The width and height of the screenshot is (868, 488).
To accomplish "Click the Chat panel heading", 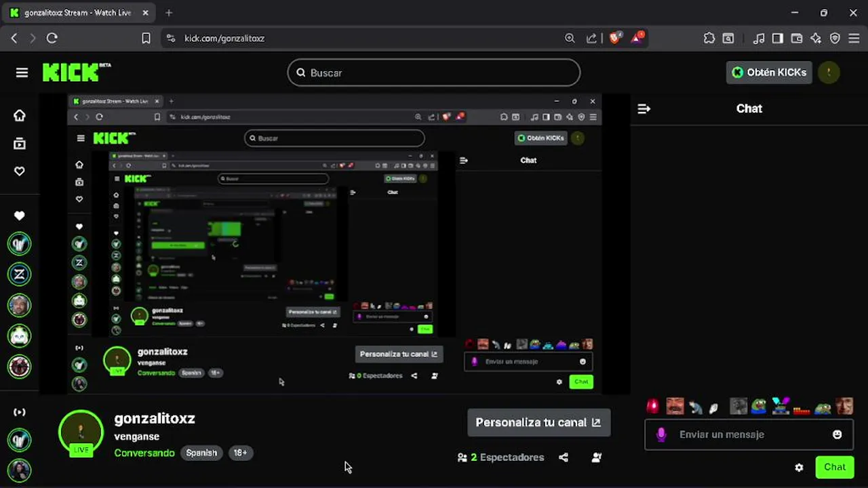I will [x=749, y=108].
